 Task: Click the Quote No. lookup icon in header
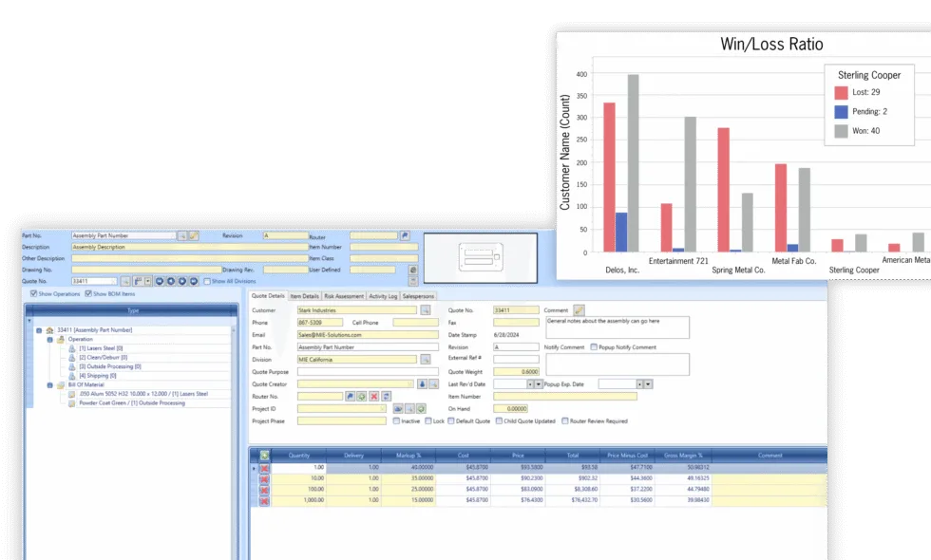(125, 281)
